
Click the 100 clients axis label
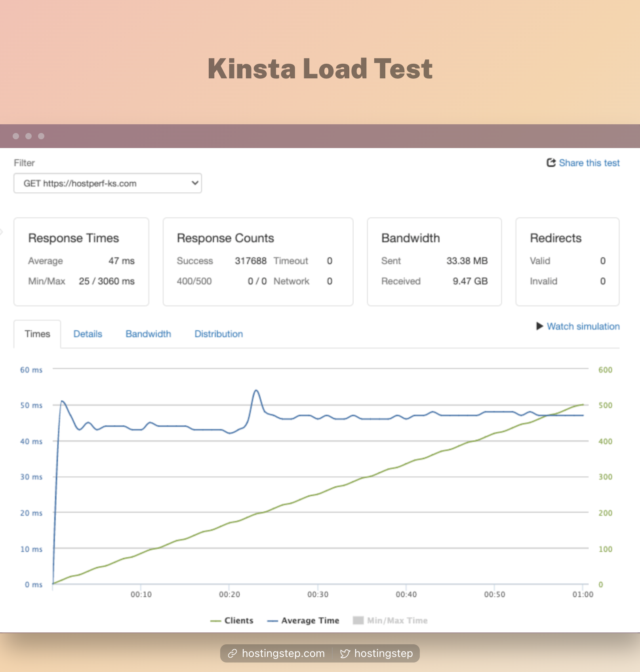pyautogui.click(x=605, y=549)
